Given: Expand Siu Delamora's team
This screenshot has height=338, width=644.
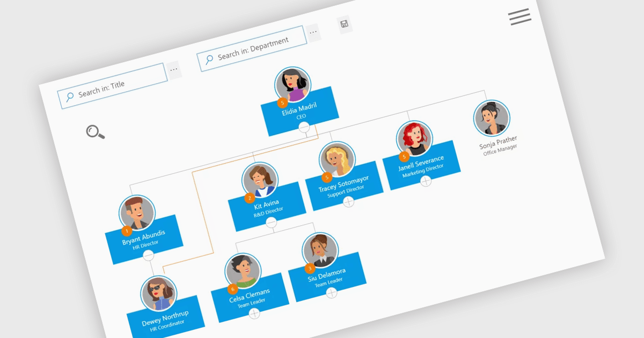Looking at the screenshot, I should click(x=332, y=293).
